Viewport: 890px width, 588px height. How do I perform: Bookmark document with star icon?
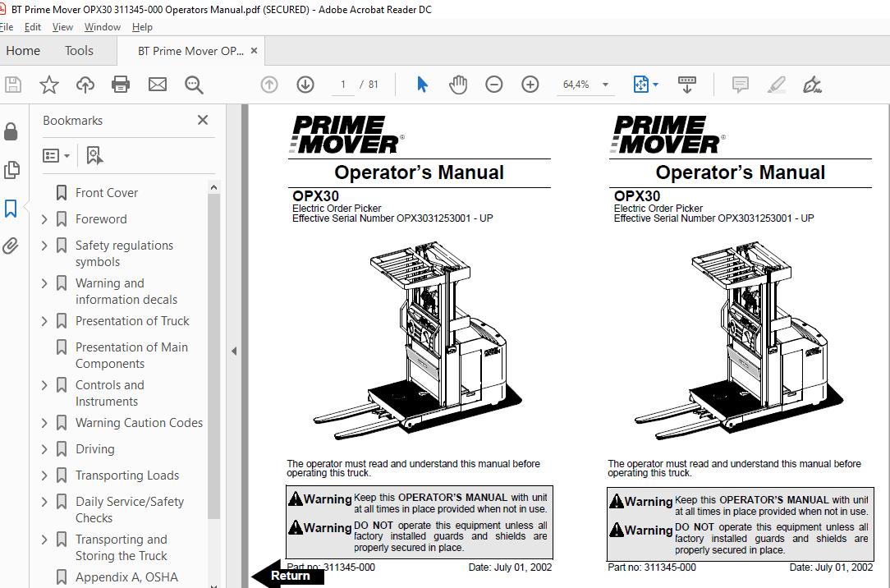click(48, 85)
